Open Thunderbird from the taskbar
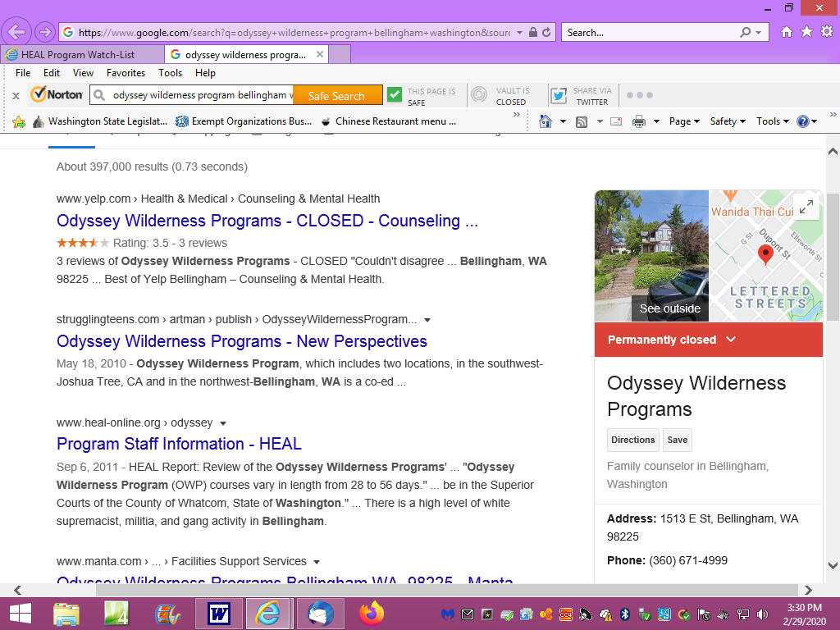Screen dimensions: 840x630 (x=321, y=614)
